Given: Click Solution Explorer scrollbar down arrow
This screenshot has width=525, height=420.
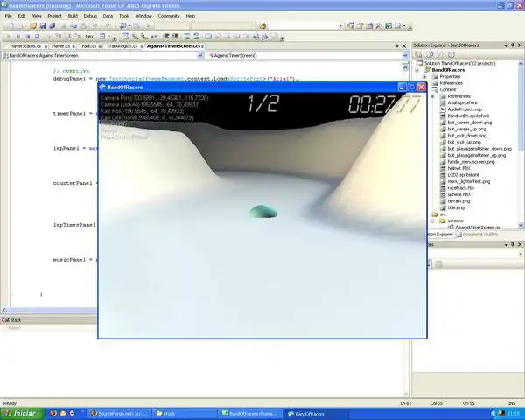Looking at the screenshot, I should pos(521,226).
